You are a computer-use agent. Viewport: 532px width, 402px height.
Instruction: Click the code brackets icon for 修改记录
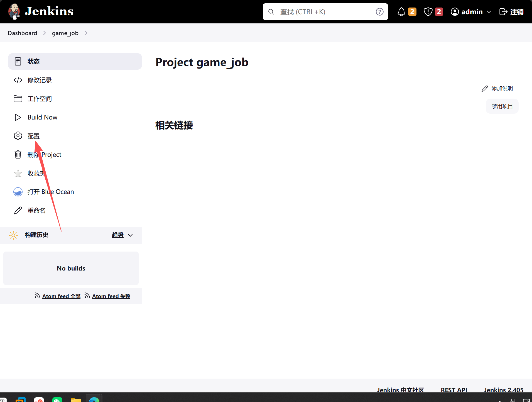18,80
